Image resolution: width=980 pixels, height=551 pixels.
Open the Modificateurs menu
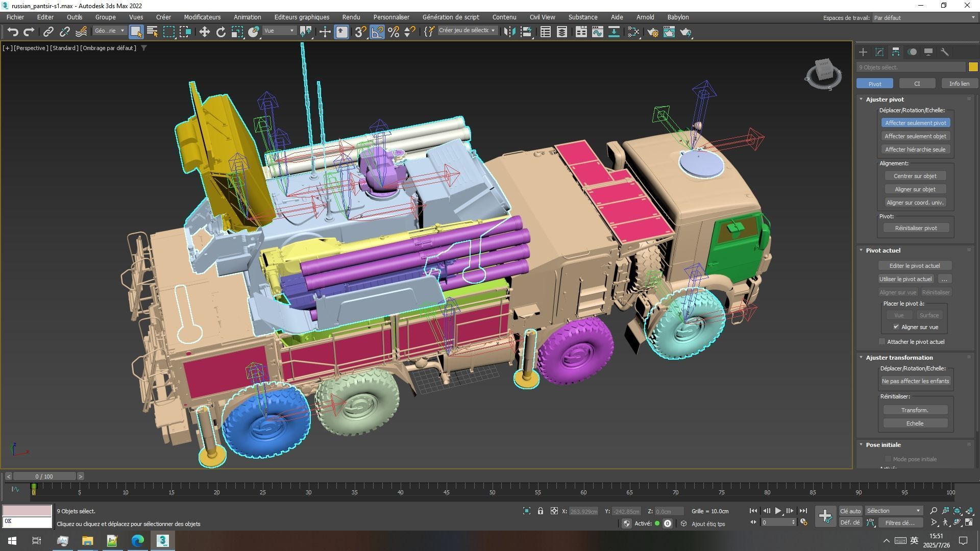pos(202,17)
